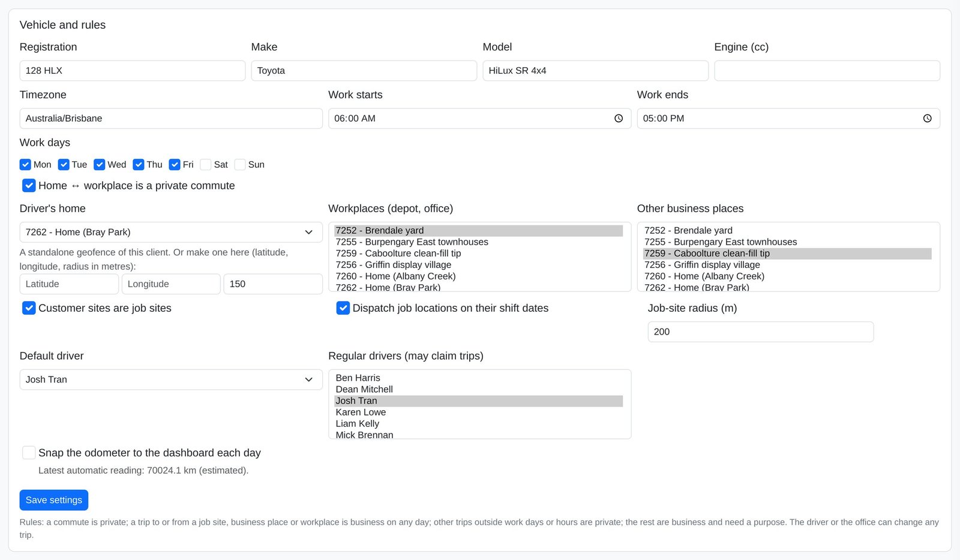This screenshot has width=960, height=560.
Task: Select Liam Kelly in Regular drivers
Action: point(479,424)
